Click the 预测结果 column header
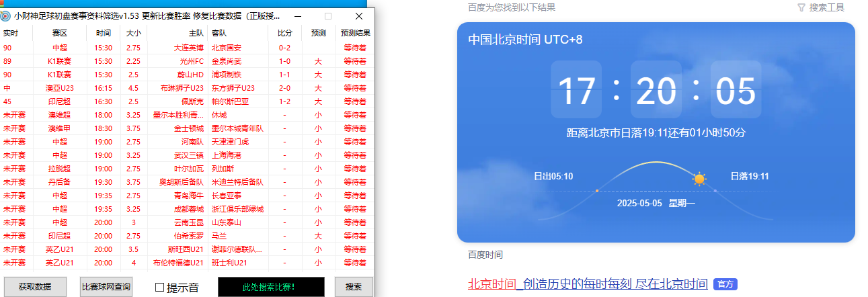Image resolution: width=868 pixels, height=297 pixels. 355,33
